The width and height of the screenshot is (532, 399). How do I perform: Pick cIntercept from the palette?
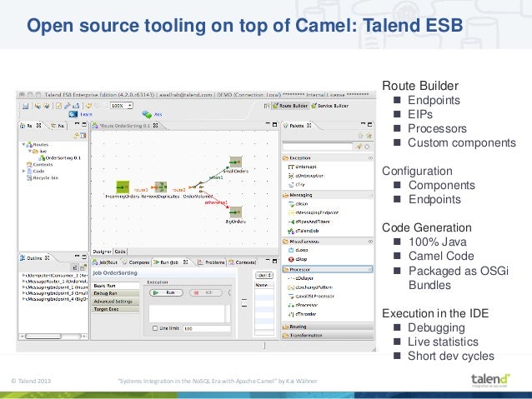point(303,167)
